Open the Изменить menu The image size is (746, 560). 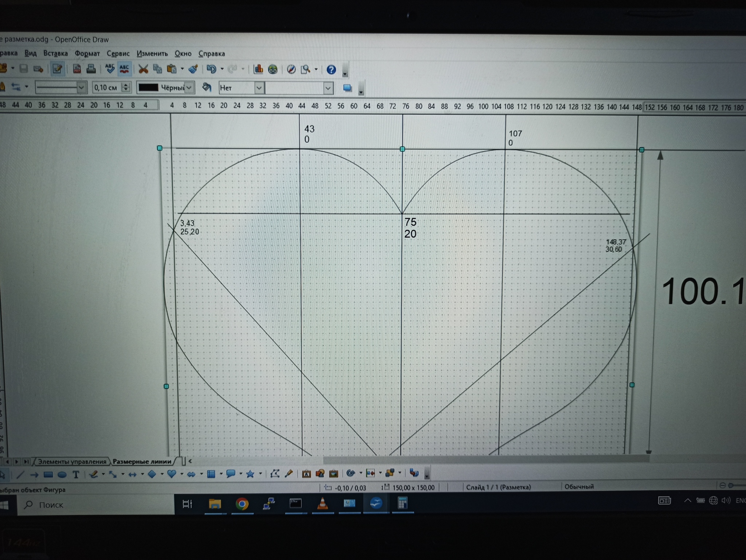point(152,54)
